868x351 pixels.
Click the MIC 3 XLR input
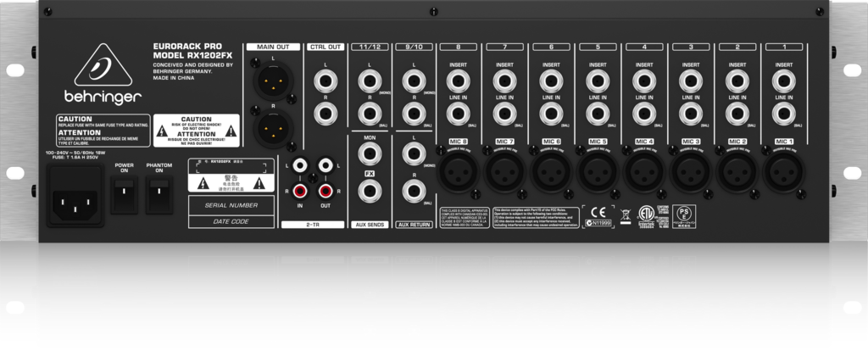691,171
